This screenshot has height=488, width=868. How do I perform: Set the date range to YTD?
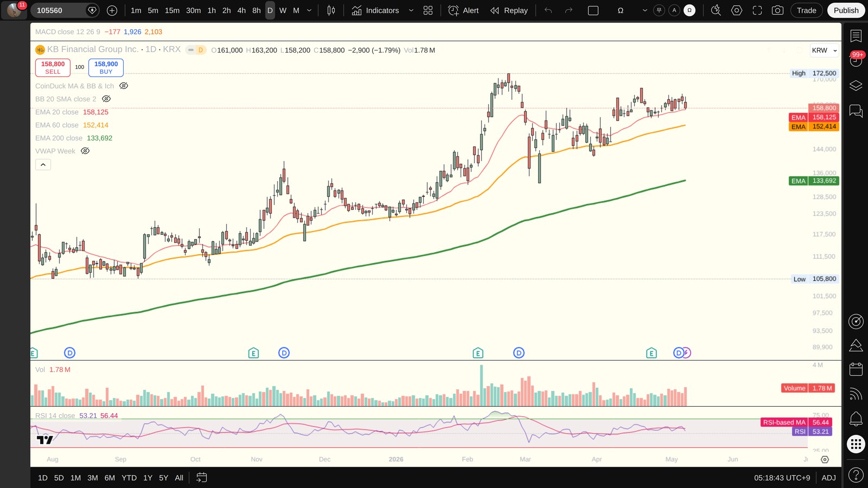pyautogui.click(x=129, y=478)
